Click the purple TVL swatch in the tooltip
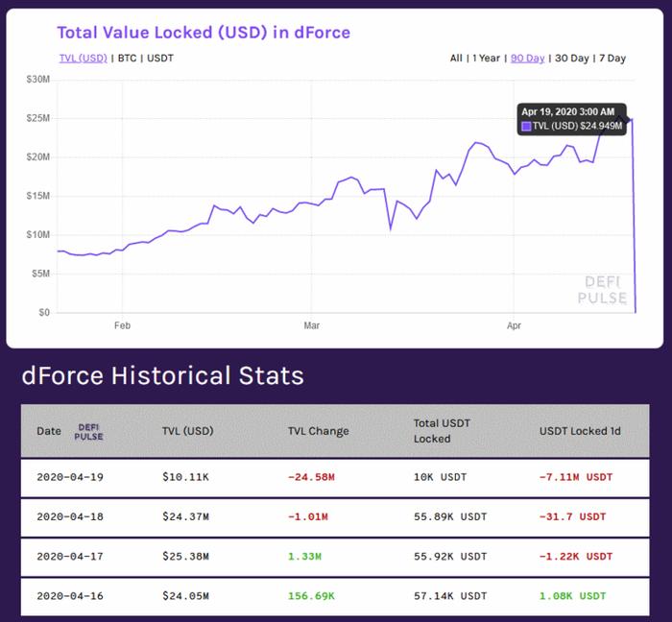Image resolution: width=672 pixels, height=622 pixels. pos(526,126)
